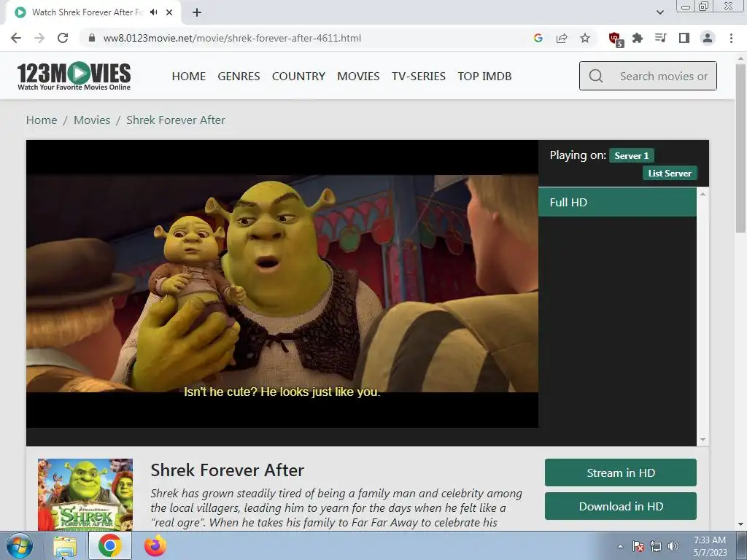This screenshot has width=747, height=560.
Task: Open the TOP IMDB menu item
Action: [x=484, y=76]
